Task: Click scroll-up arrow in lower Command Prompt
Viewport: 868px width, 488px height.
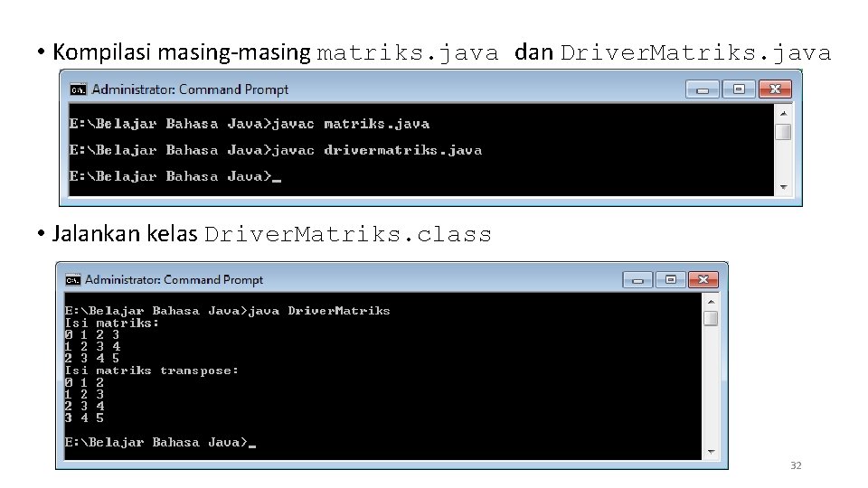Action: [x=711, y=302]
